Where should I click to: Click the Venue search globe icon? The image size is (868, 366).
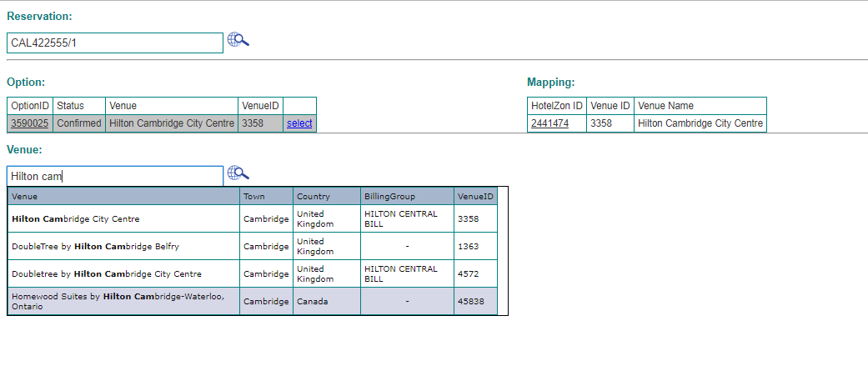(x=238, y=173)
